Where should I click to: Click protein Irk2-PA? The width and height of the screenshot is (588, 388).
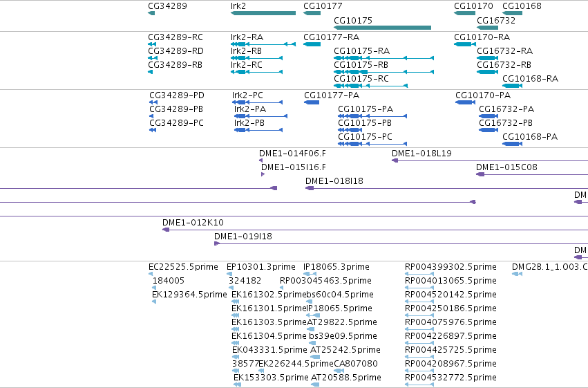250,109
